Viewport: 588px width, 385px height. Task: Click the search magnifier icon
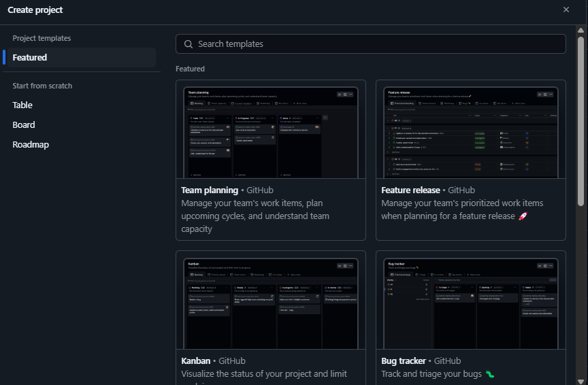(189, 44)
